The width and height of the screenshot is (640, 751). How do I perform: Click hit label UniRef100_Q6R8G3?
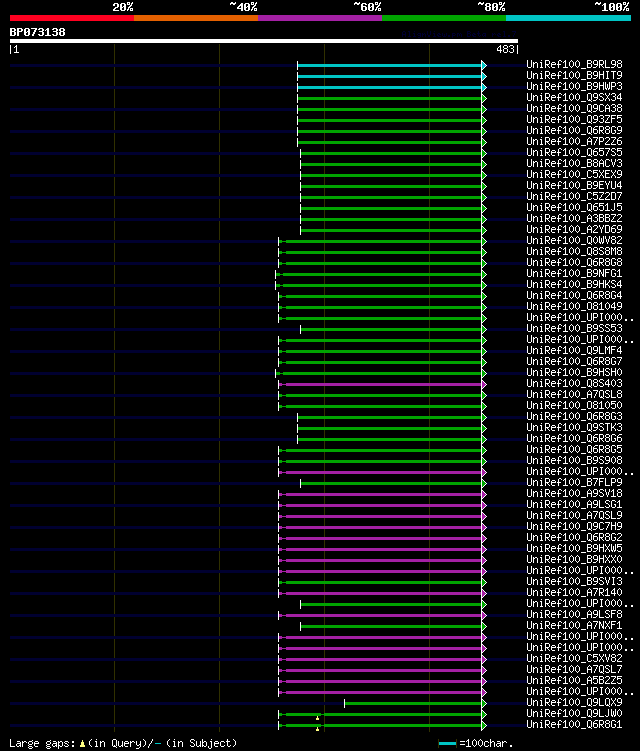574,417
